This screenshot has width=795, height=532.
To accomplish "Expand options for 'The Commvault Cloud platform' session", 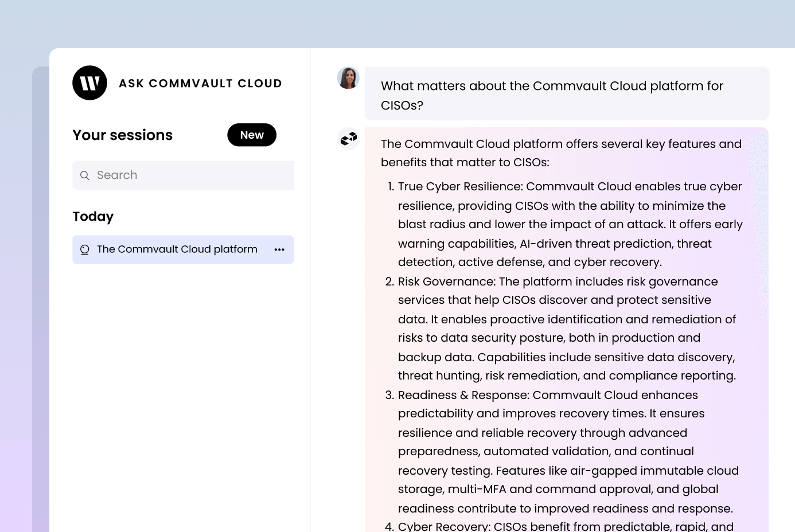I will pyautogui.click(x=279, y=249).
